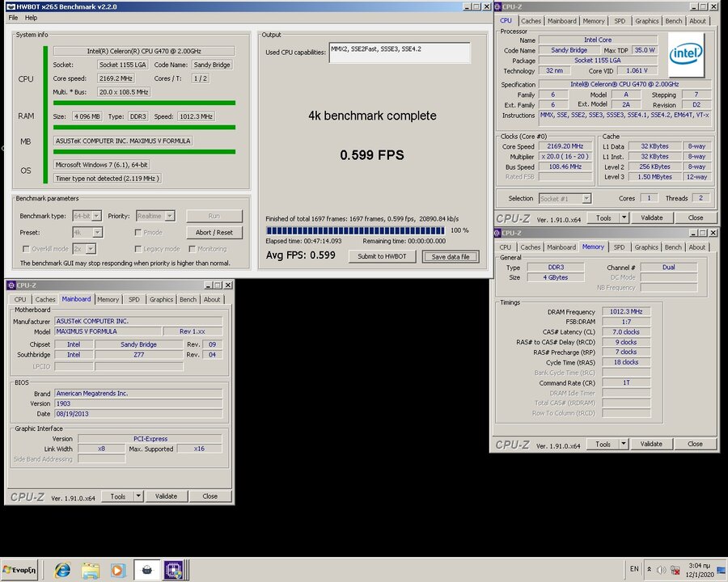728x582 pixels.
Task: Activate the CPU-Z taskbar icon
Action: pyautogui.click(x=175, y=569)
